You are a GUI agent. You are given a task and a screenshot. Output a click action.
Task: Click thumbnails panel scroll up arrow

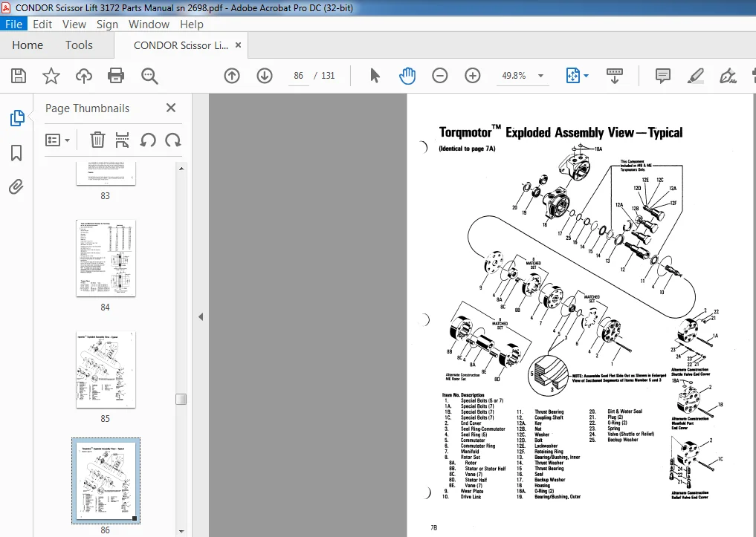coord(181,169)
